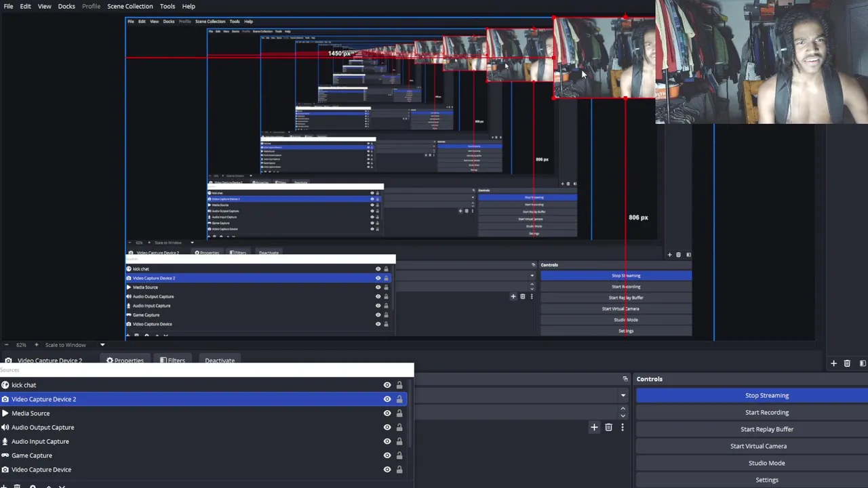
Task: Hide the Video Capture Device 2 source
Action: click(387, 399)
